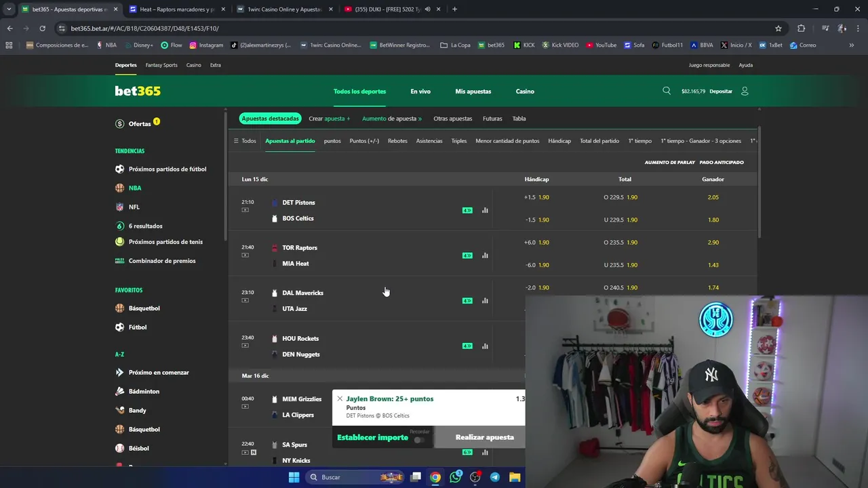Open File Explorer from the taskbar
868x488 pixels.
(515, 477)
